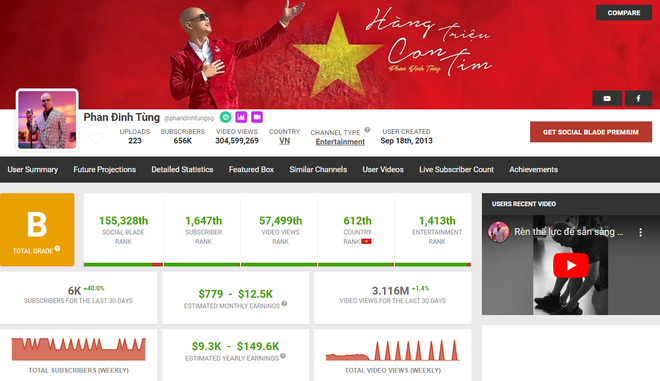Favorite the channel with heart icon
This screenshot has height=381, width=660.
[x=96, y=138]
